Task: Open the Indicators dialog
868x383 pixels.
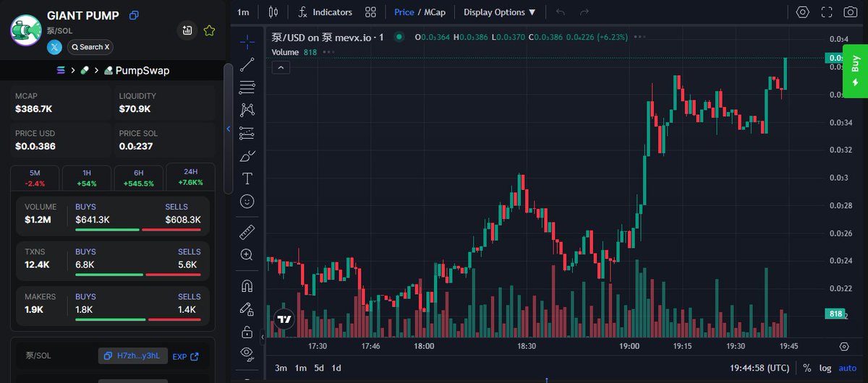Action: click(325, 12)
